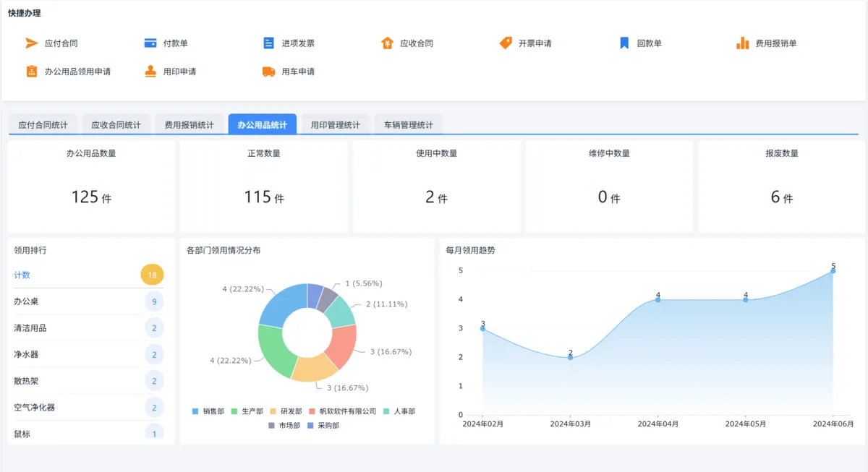Click the 付款单 card icon
The width and height of the screenshot is (868, 472).
(x=150, y=43)
